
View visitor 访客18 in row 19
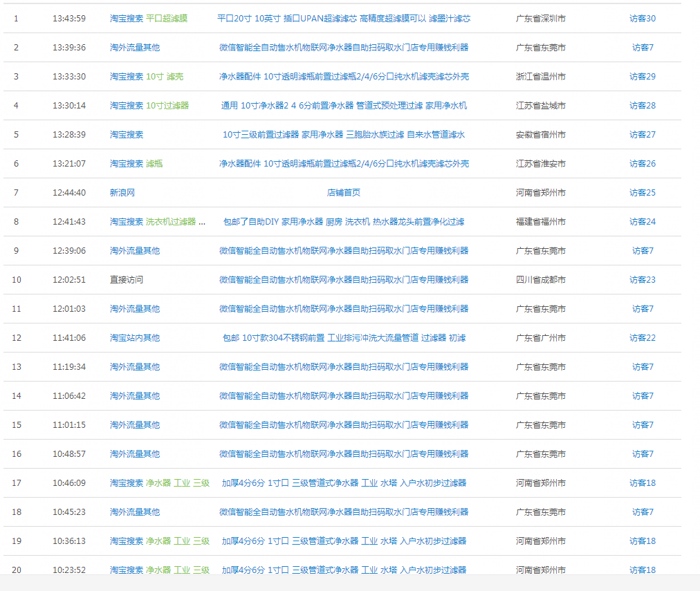click(643, 540)
